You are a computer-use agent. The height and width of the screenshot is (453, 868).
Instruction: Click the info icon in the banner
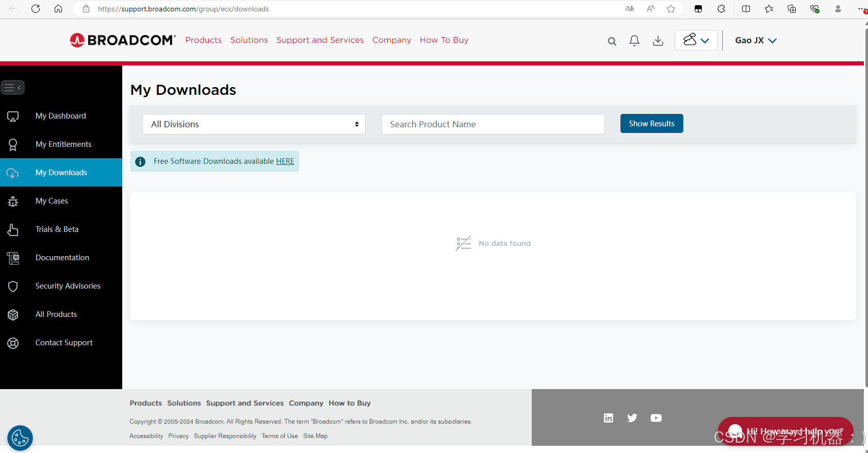140,162
